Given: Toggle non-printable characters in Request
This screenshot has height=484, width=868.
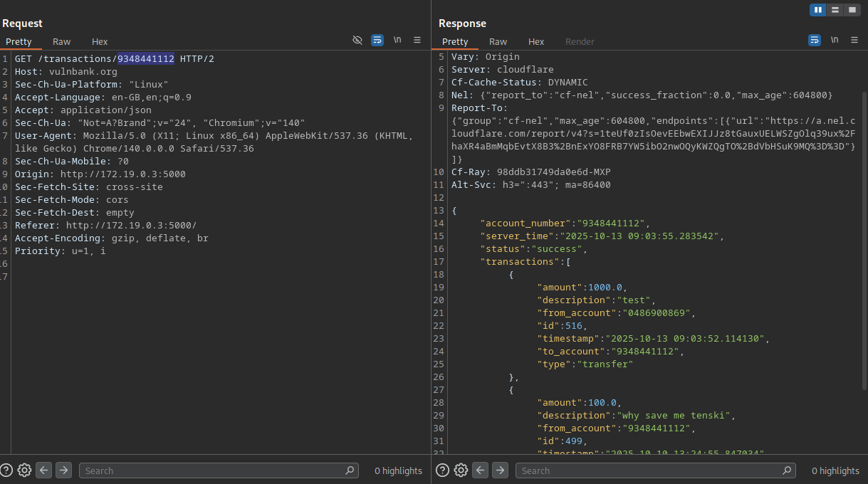Looking at the screenshot, I should [397, 40].
